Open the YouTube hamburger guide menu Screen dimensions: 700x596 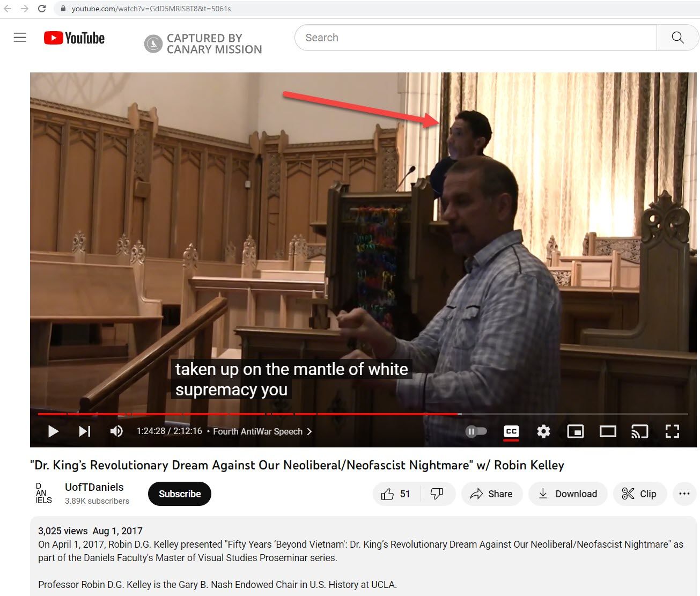pos(20,38)
